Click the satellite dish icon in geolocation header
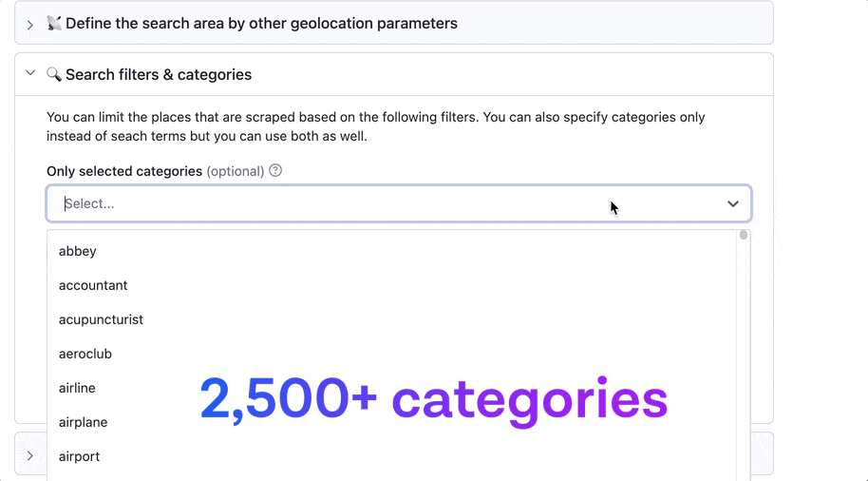Screen dimensions: 868x481 [x=54, y=23]
